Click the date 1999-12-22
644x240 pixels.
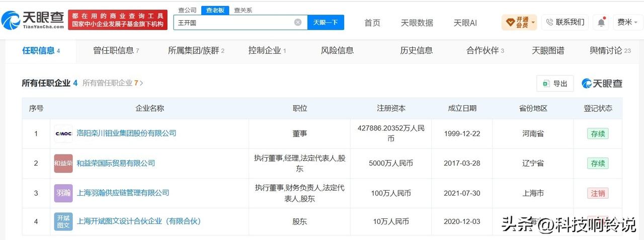462,134
